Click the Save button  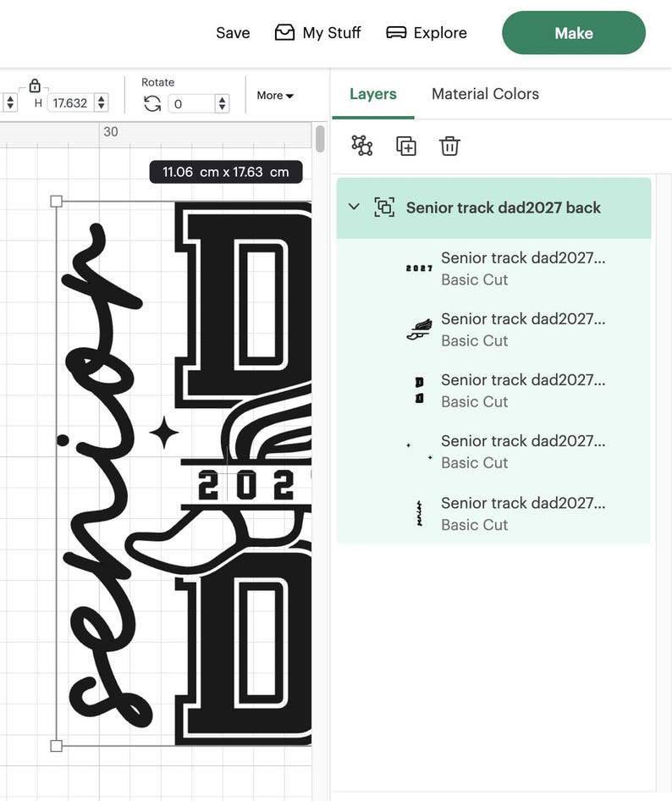pos(233,33)
